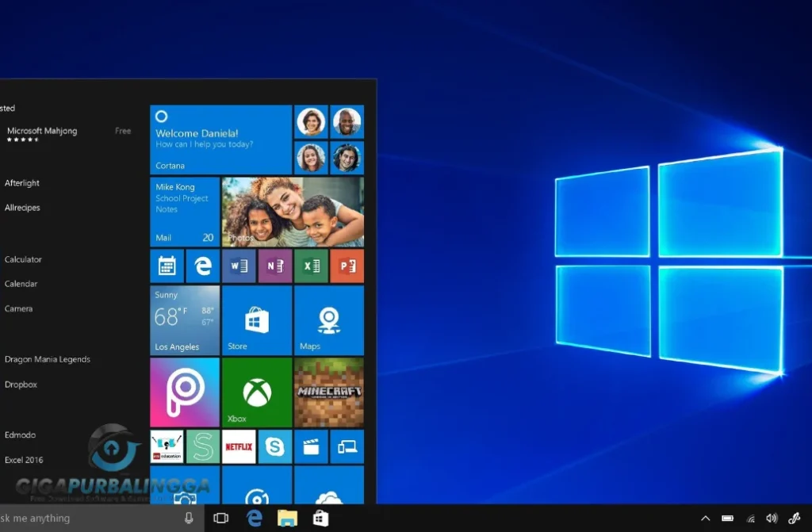Open the OneNote tile

[x=274, y=266]
